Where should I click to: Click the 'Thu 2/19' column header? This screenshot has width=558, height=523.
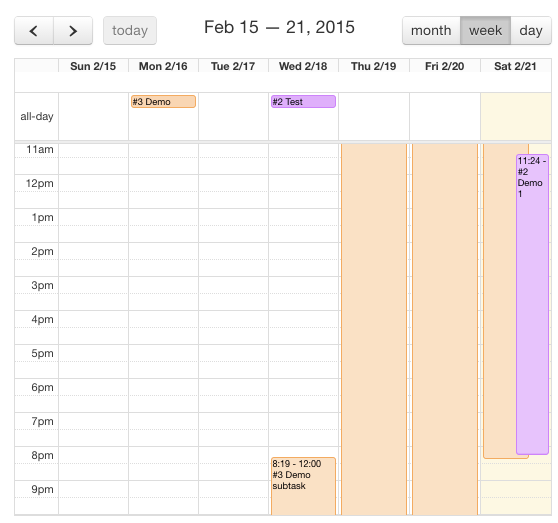374,66
